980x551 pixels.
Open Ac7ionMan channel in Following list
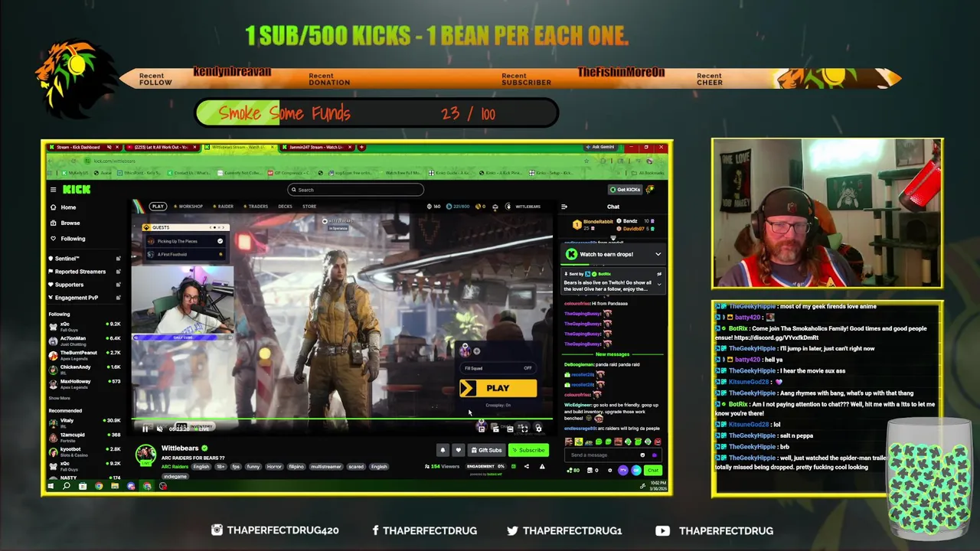(x=84, y=341)
